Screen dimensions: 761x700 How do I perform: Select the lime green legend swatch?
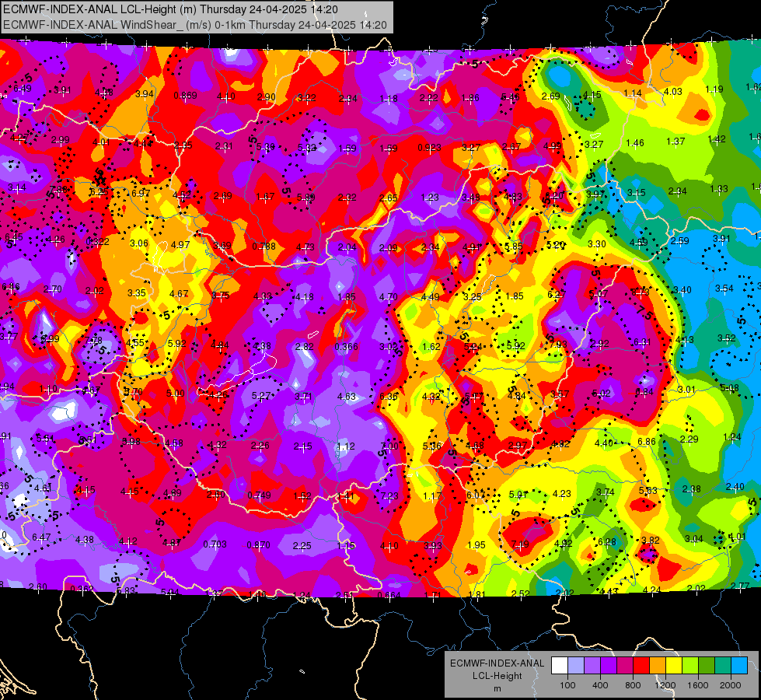pos(690,665)
